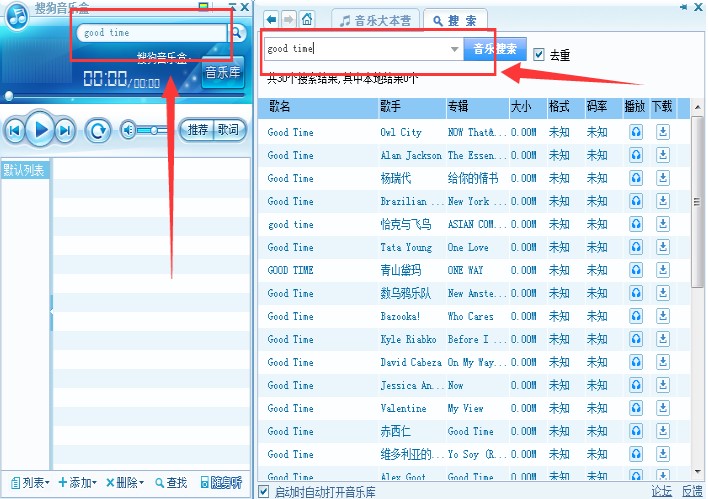Sort by the 专辑 column header

(x=477, y=107)
